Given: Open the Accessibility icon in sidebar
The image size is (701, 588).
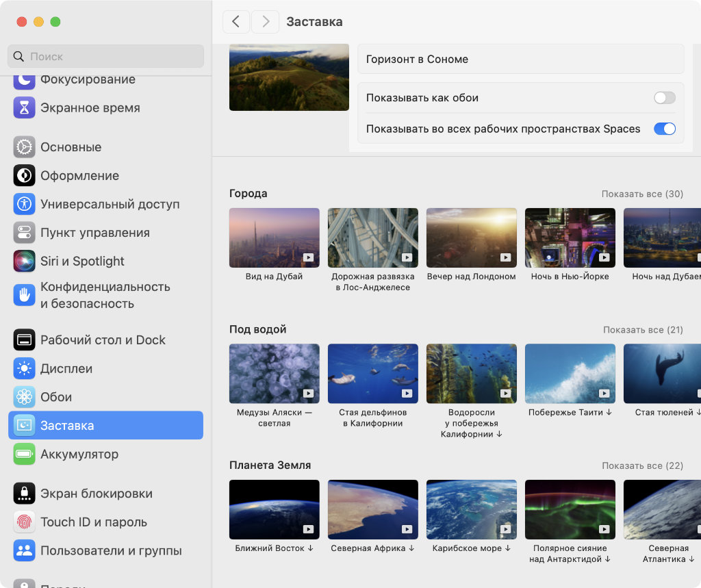Looking at the screenshot, I should 25,204.
